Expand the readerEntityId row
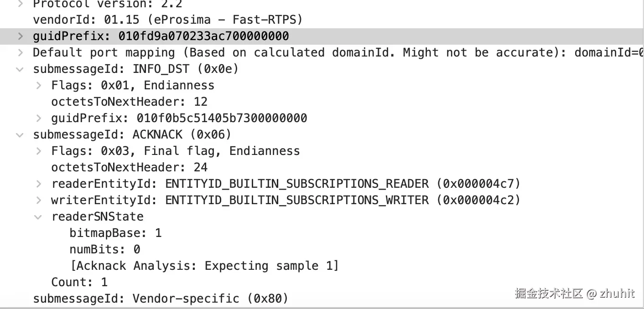The image size is (644, 309). pos(39,184)
